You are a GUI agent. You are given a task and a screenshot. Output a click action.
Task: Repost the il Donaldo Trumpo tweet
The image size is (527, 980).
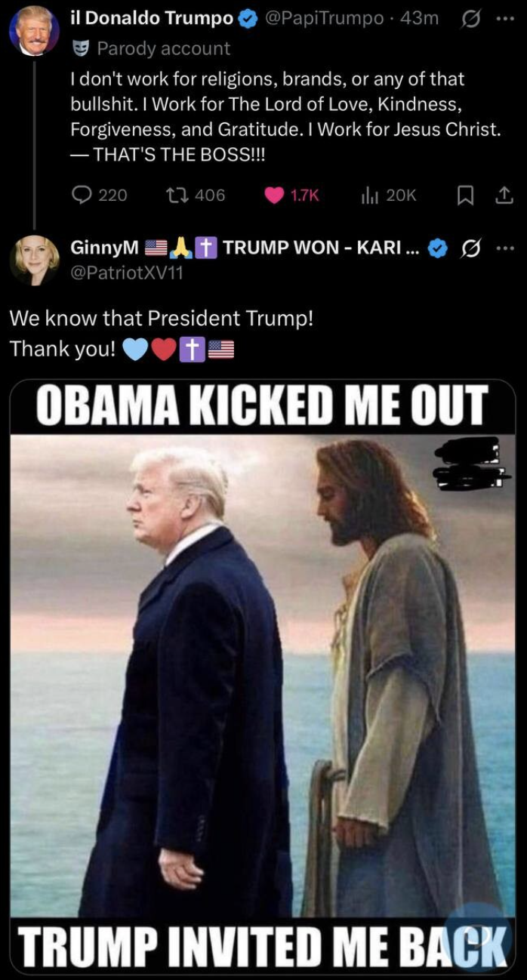click(195, 195)
